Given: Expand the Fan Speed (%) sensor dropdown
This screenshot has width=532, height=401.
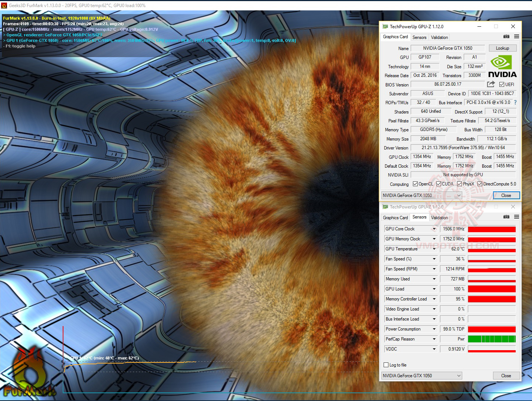Looking at the screenshot, I should pos(434,259).
